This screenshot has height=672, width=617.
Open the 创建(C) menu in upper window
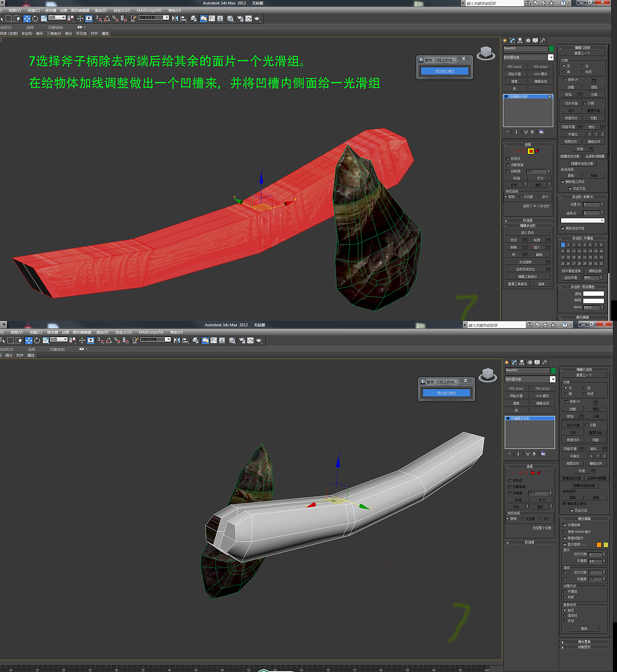[34, 10]
